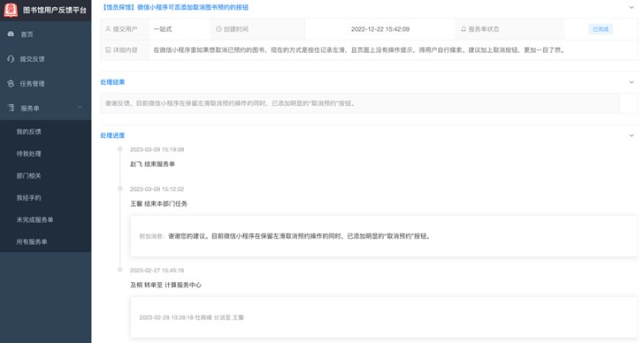Click the 处理结果 section heading

112,82
